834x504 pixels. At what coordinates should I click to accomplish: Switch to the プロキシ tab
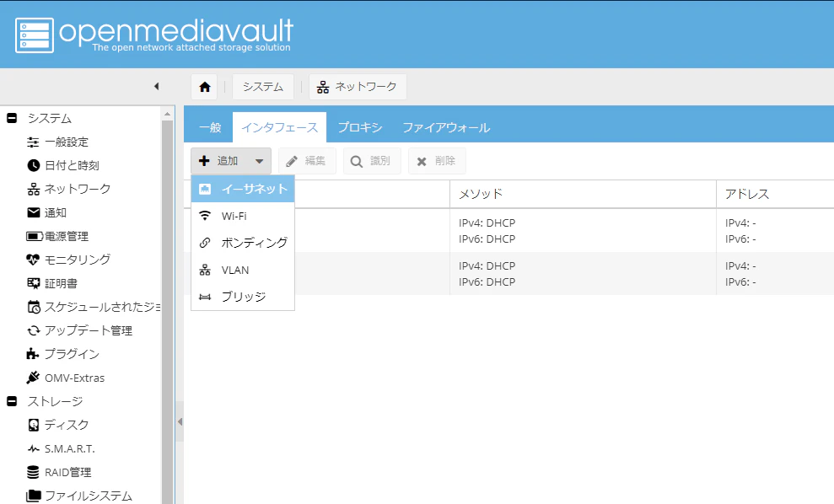[361, 127]
